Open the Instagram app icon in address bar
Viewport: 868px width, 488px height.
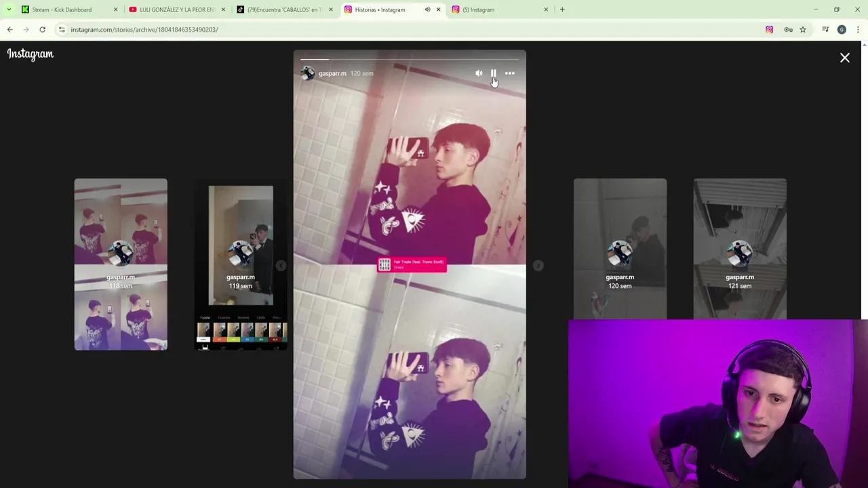(769, 30)
